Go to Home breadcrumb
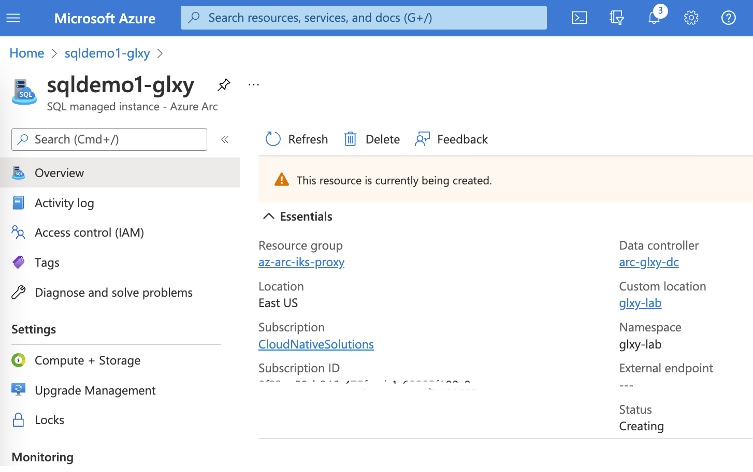The width and height of the screenshot is (753, 472). [x=27, y=53]
